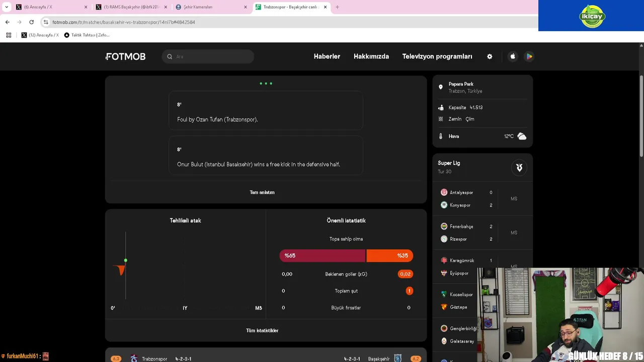
Task: Click the Göztepe team crest
Action: coord(444,307)
